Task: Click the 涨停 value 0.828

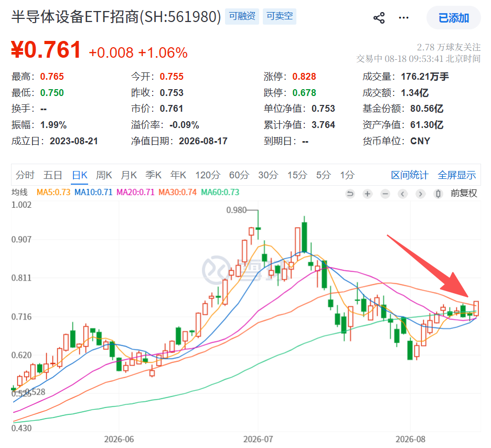Action: (304, 77)
